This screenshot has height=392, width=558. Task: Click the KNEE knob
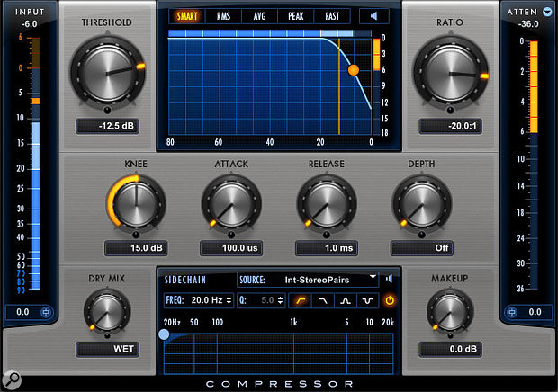(136, 204)
